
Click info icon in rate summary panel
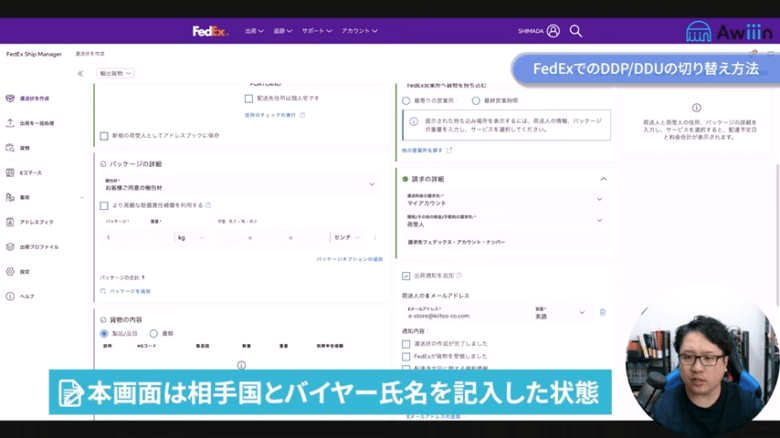click(x=696, y=108)
